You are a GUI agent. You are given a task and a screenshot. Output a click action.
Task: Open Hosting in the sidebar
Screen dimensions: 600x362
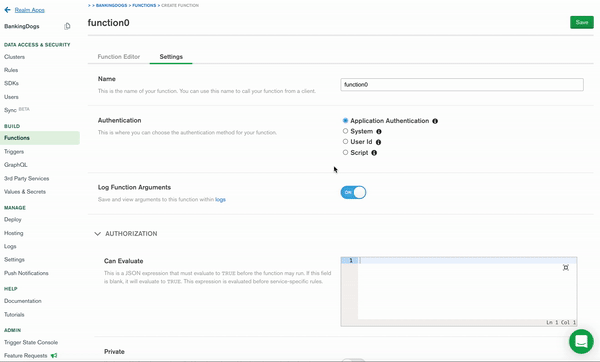pyautogui.click(x=14, y=233)
